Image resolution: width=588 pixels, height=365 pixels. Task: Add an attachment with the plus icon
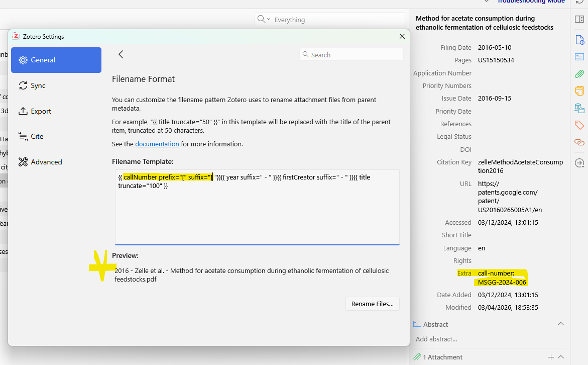pos(551,357)
